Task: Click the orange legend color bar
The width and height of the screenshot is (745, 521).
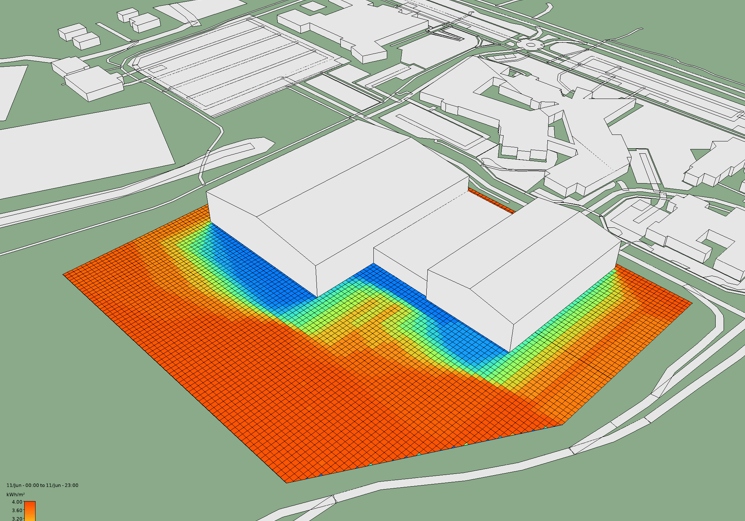Action: [x=30, y=511]
